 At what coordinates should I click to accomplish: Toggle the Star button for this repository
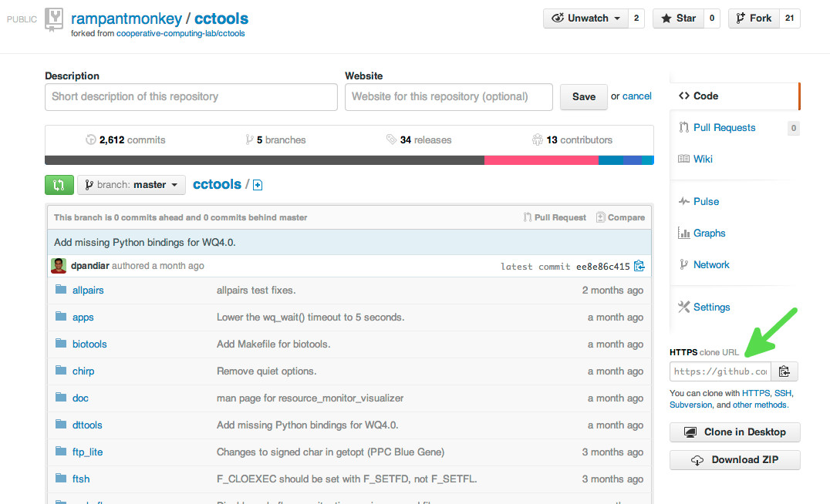(678, 18)
